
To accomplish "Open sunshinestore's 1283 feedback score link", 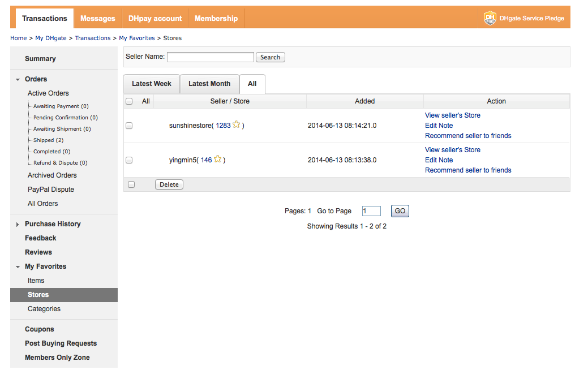I will (x=223, y=126).
